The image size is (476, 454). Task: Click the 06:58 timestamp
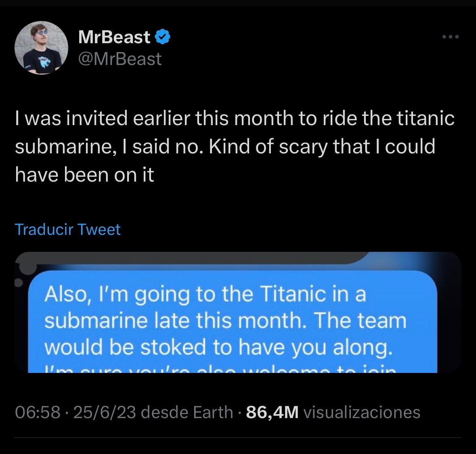[38, 412]
